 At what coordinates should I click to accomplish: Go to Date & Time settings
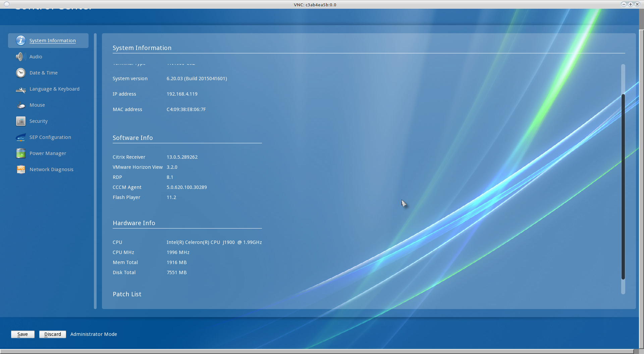coord(44,73)
